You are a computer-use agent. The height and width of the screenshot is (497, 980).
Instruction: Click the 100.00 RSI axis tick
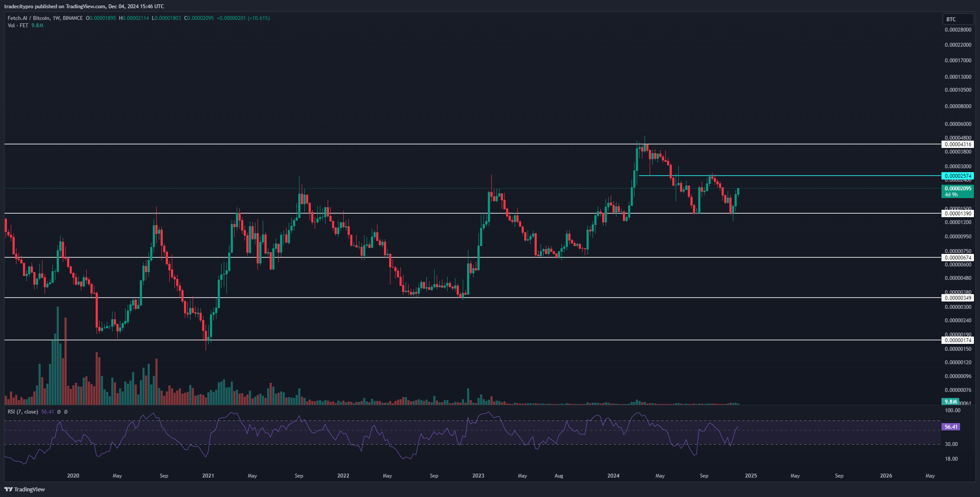952,410
